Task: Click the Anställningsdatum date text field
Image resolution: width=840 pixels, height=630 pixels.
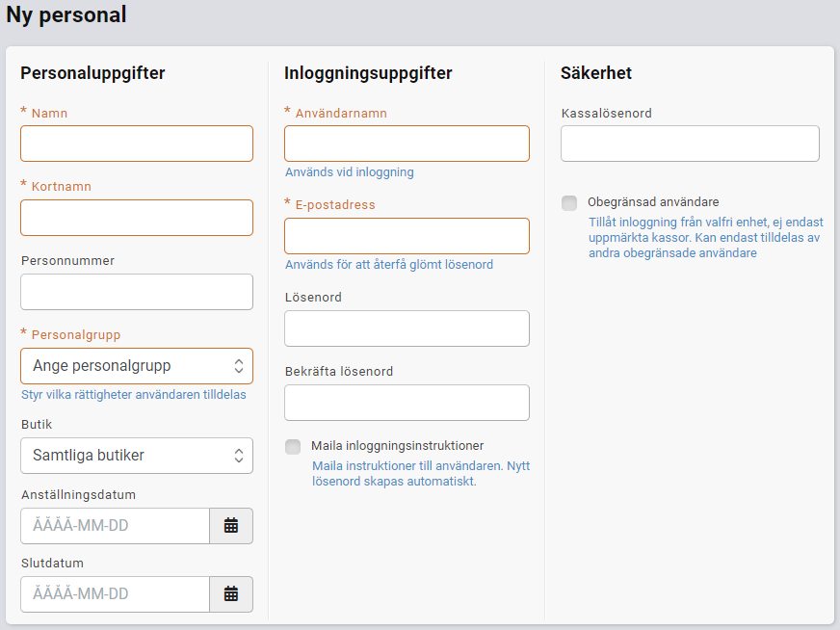Action: (116, 526)
